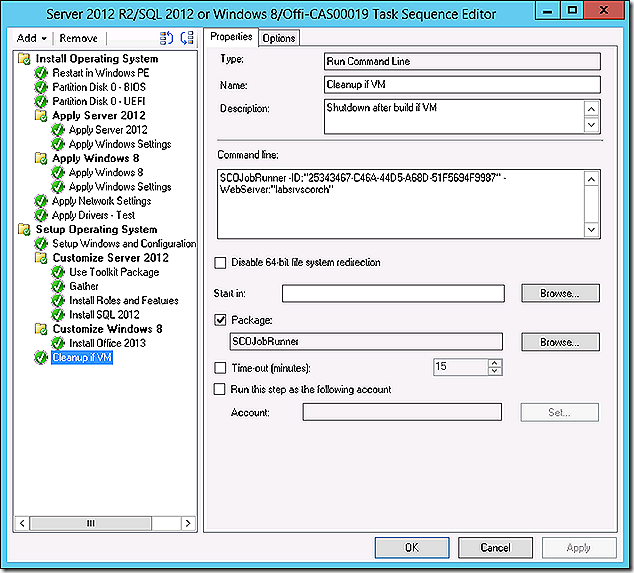Click the OK button
634x573 pixels.
pyautogui.click(x=412, y=548)
